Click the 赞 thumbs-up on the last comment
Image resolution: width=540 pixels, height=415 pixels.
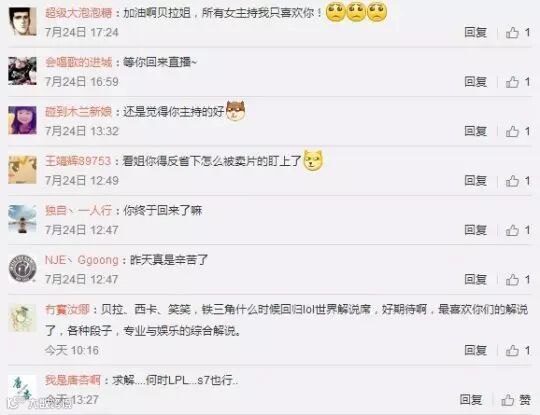(516, 400)
